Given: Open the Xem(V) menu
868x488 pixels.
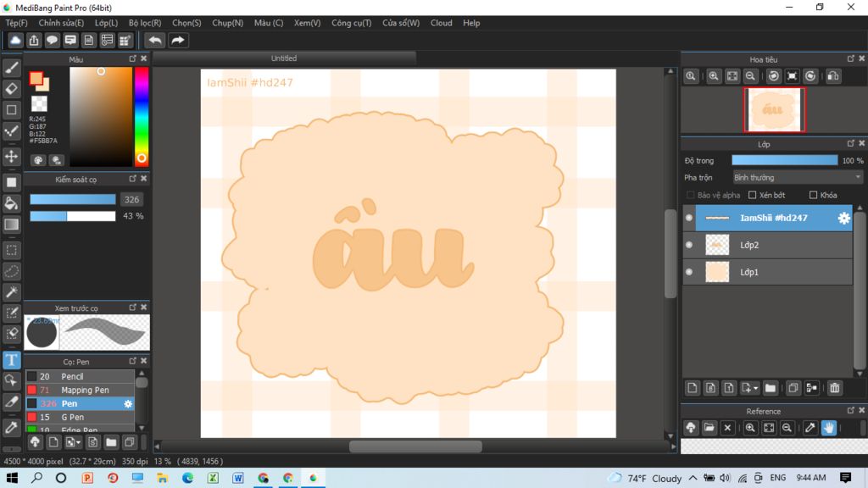Looking at the screenshot, I should (x=307, y=23).
